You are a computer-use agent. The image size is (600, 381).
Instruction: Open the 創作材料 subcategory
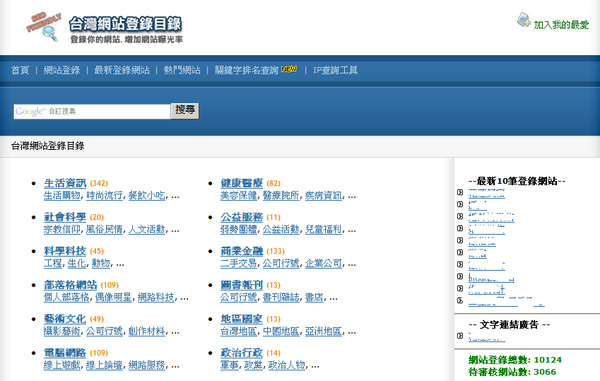(147, 331)
